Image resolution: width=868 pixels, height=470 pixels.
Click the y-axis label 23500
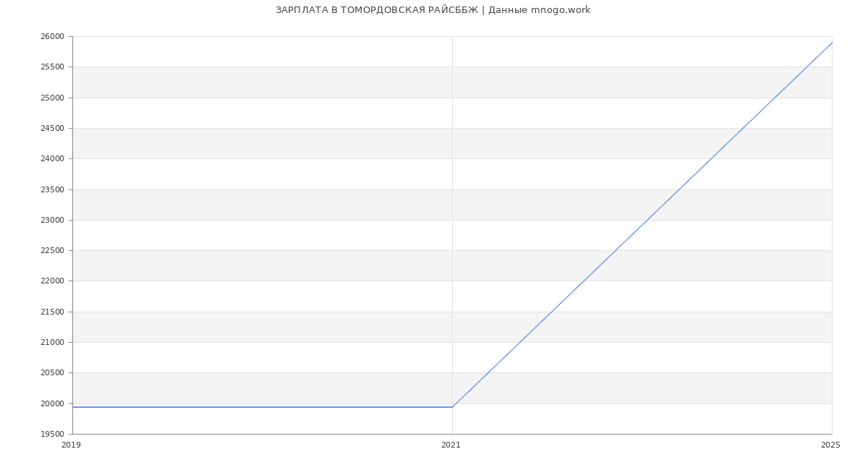52,189
